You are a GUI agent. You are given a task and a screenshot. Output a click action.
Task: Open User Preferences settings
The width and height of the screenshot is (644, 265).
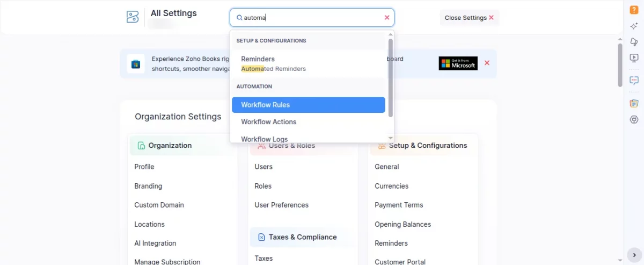pyautogui.click(x=281, y=205)
